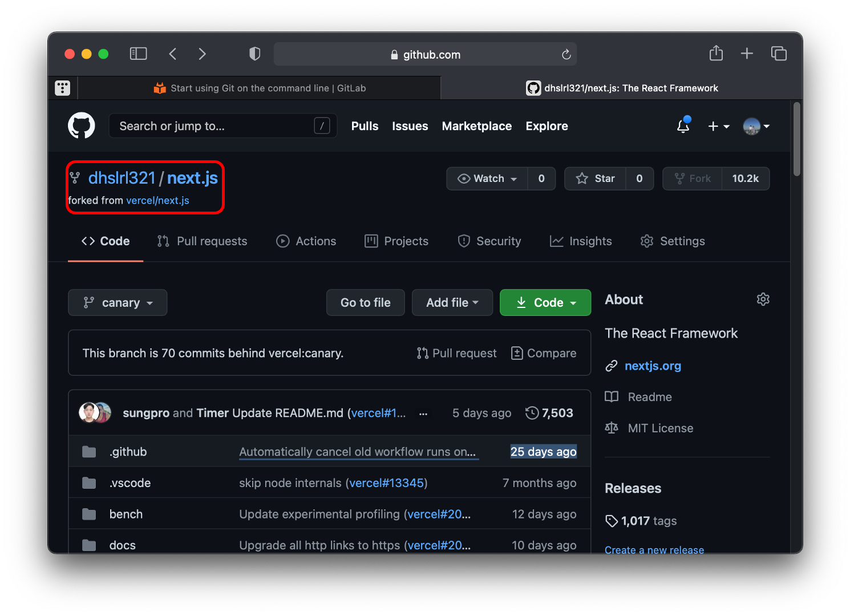Open the sungpro author link
Screen dimensions: 850x616
click(146, 413)
